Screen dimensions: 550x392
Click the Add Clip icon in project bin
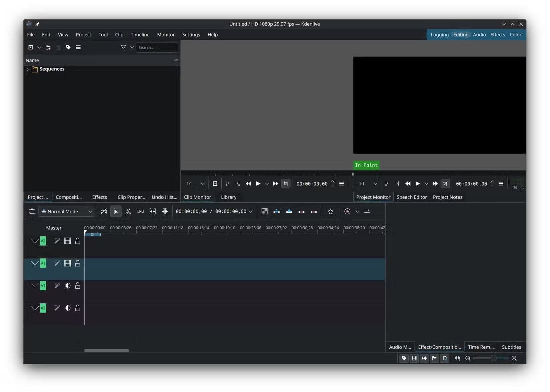coord(31,47)
